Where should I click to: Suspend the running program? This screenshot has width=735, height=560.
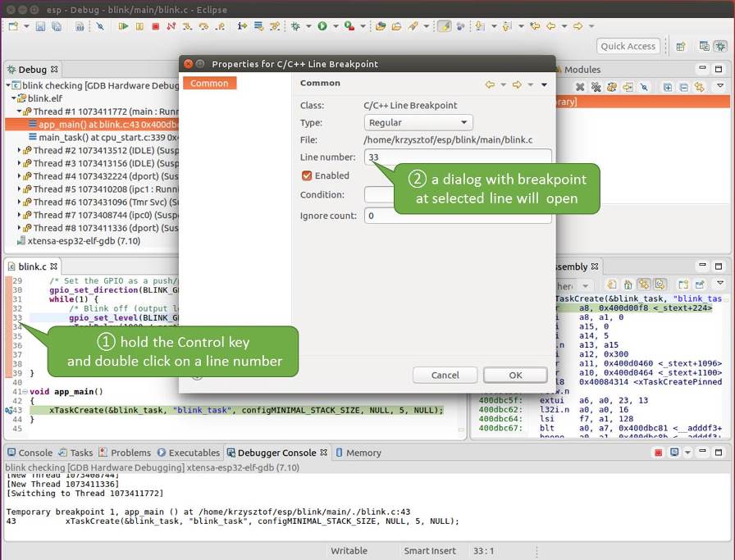[139, 25]
